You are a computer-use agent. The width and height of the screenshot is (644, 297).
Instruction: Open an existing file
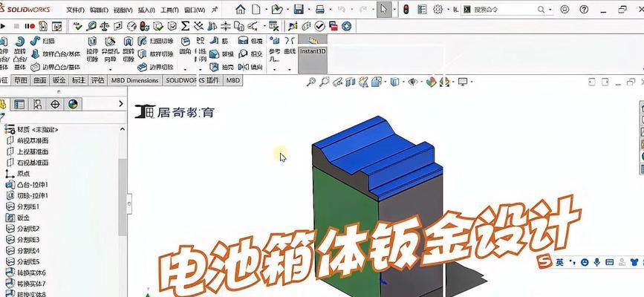(277, 10)
